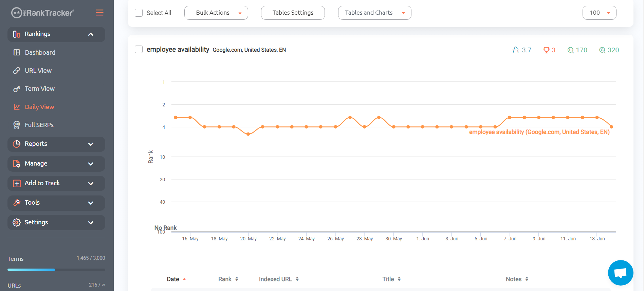Image resolution: width=644 pixels, height=291 pixels.
Task: Change the 100 rows-per-page dropdown
Action: pos(599,13)
